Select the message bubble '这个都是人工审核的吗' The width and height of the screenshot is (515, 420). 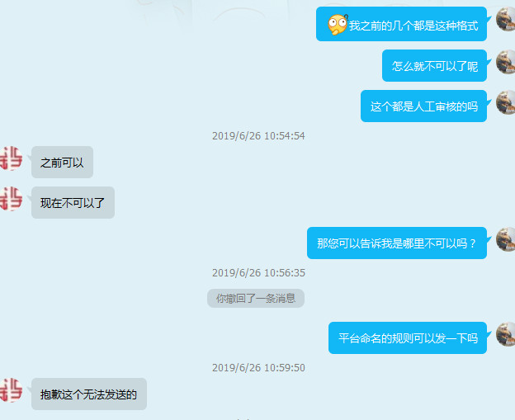tap(423, 106)
